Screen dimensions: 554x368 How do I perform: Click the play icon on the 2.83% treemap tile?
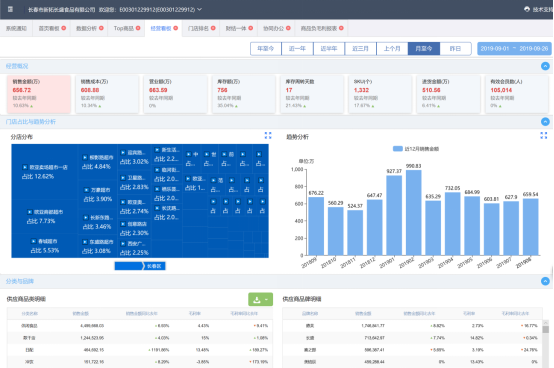(x=123, y=178)
